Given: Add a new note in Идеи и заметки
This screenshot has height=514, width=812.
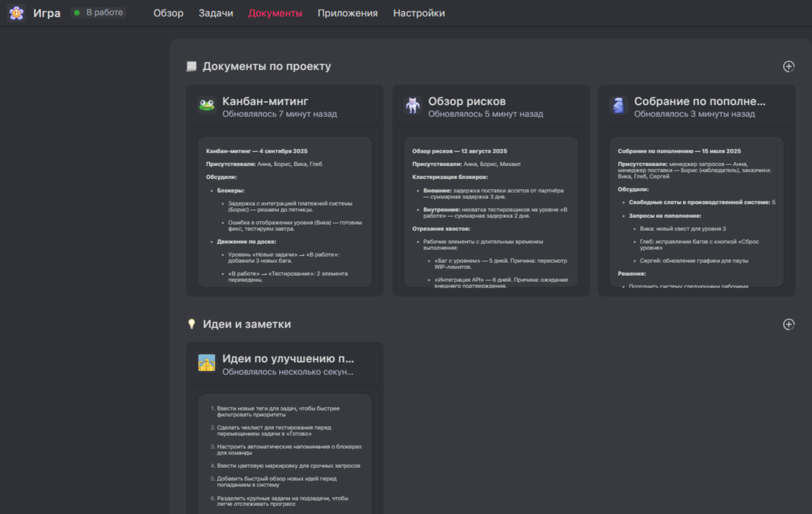Looking at the screenshot, I should pyautogui.click(x=788, y=324).
